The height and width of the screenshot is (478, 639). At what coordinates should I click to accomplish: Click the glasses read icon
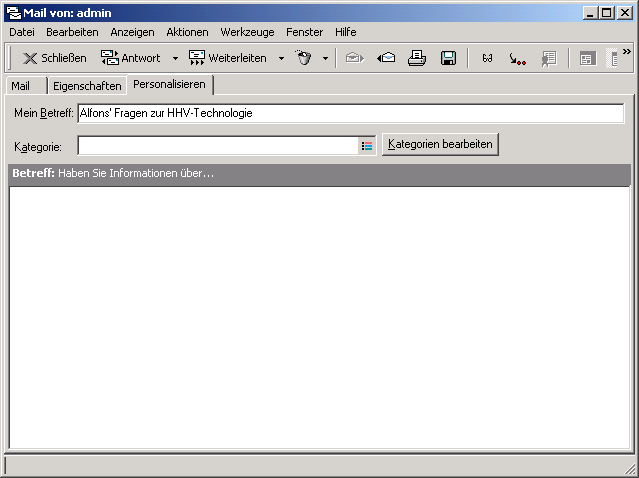point(487,58)
